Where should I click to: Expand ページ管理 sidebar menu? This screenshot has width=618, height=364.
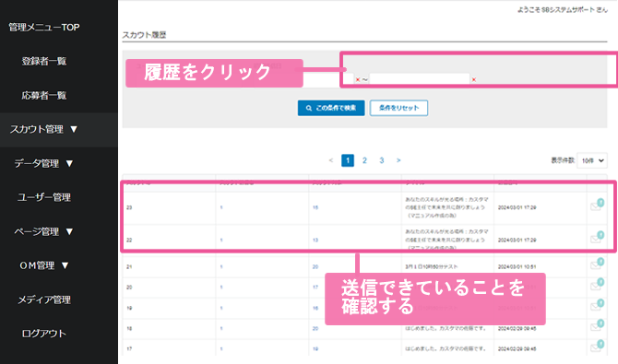(44, 231)
